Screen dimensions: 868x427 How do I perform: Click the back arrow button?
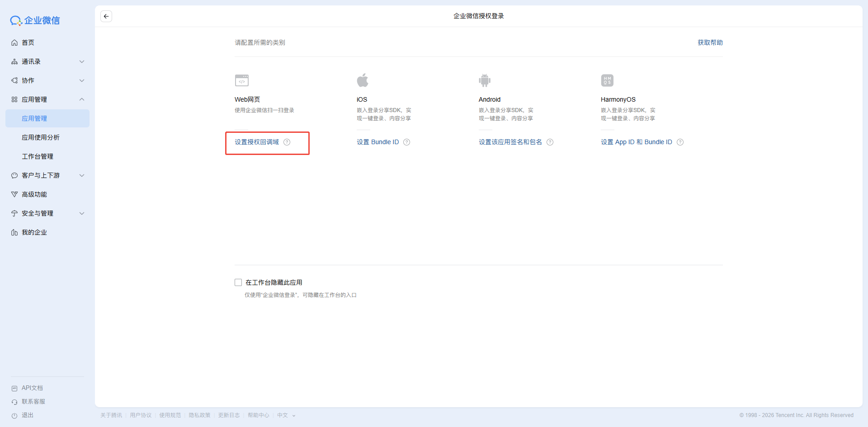(x=106, y=16)
